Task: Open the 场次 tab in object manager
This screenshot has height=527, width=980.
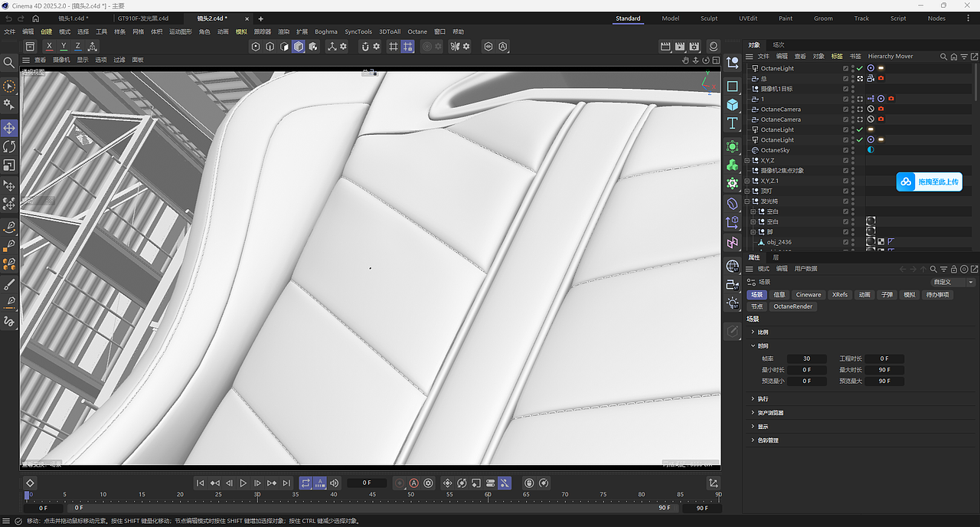Action: pos(778,44)
